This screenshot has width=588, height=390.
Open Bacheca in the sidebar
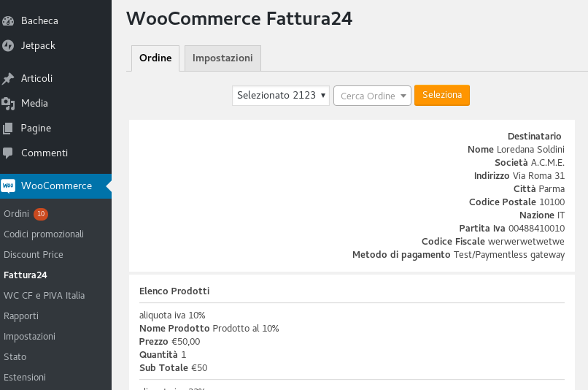pyautogui.click(x=39, y=20)
